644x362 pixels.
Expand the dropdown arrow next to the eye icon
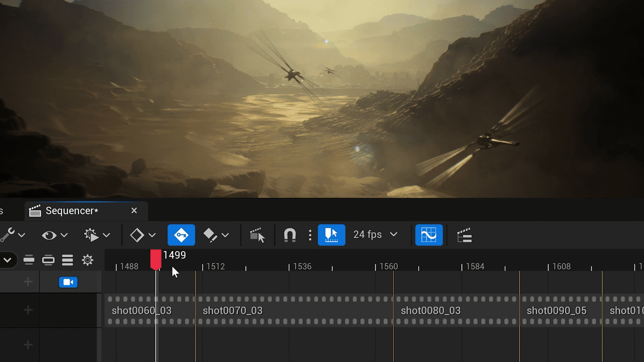pyautogui.click(x=64, y=235)
